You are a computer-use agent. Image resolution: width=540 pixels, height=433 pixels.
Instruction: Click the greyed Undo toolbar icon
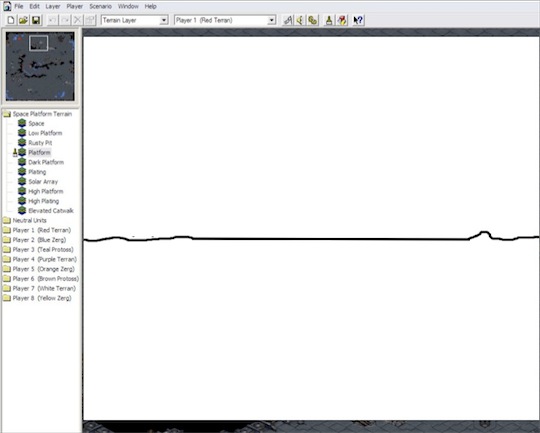click(52, 20)
